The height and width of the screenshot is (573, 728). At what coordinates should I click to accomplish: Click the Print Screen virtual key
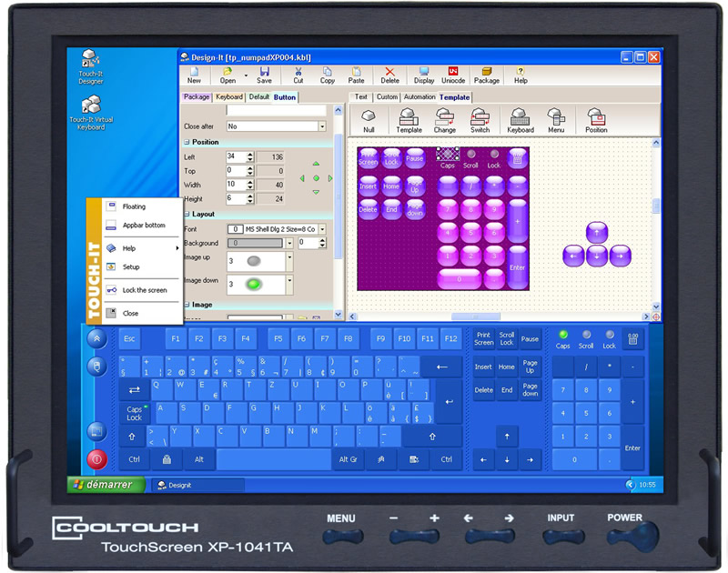coord(483,338)
